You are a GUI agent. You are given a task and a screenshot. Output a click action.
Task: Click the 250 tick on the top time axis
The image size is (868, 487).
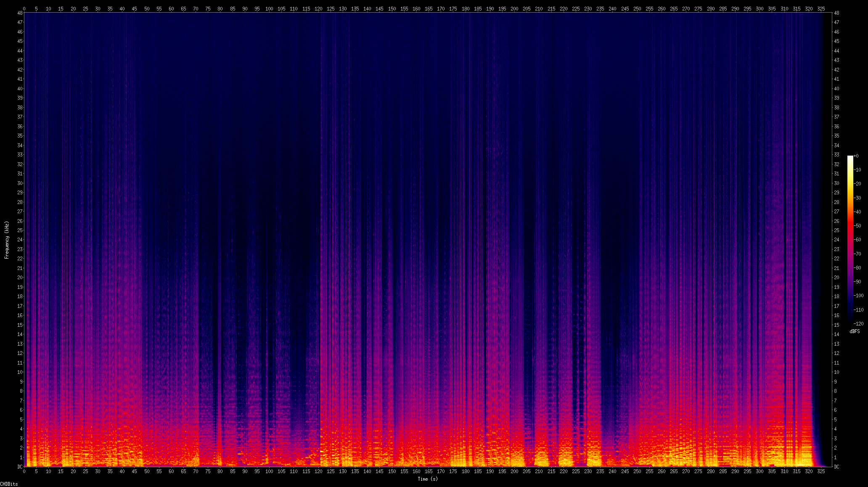tap(637, 8)
